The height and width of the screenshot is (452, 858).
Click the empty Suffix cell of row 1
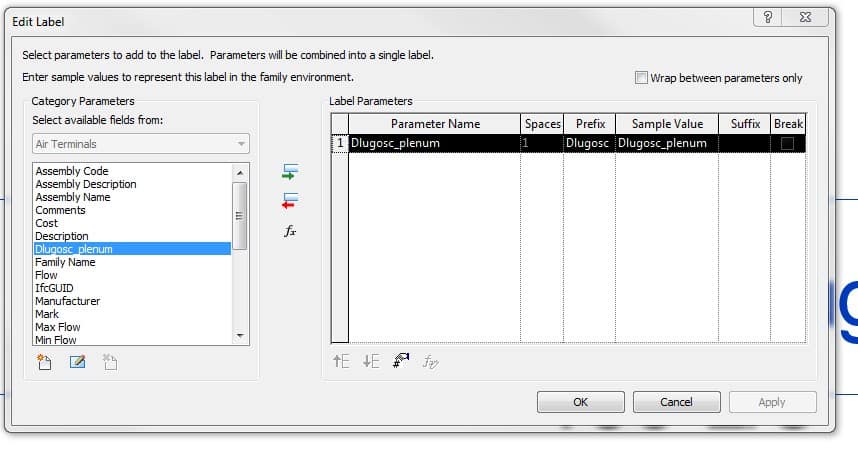(x=744, y=143)
